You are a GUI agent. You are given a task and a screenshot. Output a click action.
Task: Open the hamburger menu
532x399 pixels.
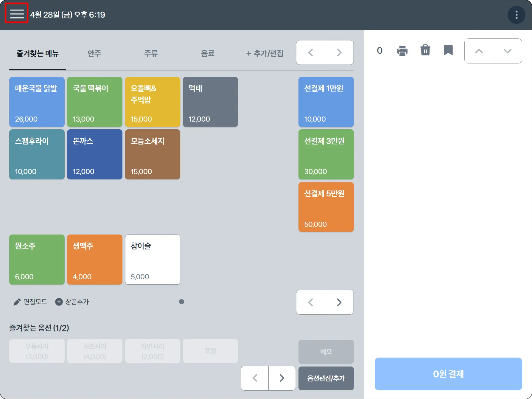coord(17,13)
